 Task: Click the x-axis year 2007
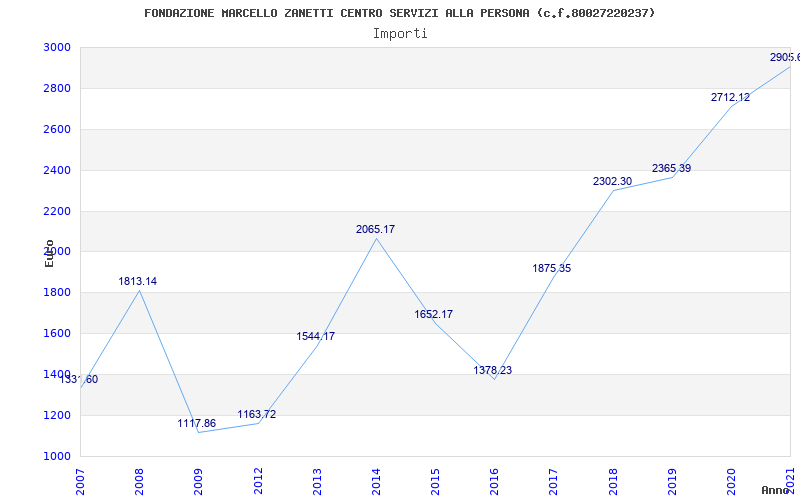point(80,480)
